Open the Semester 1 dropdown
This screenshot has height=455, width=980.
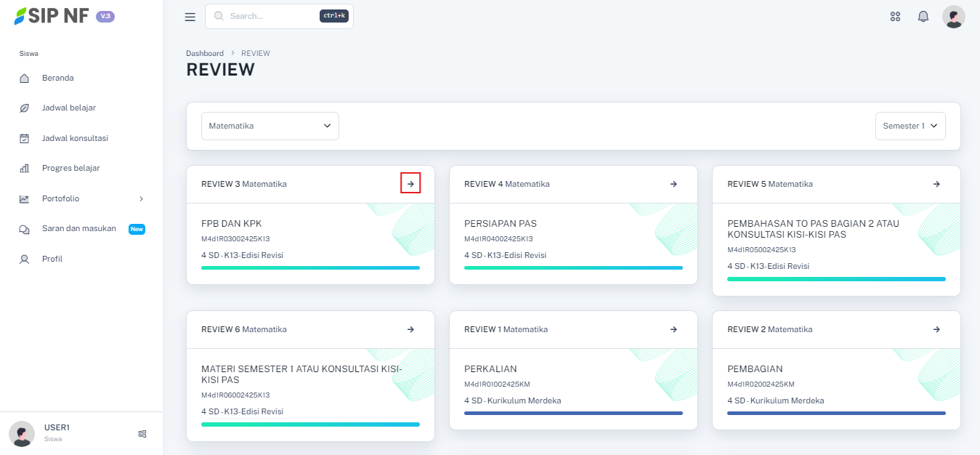click(x=910, y=126)
